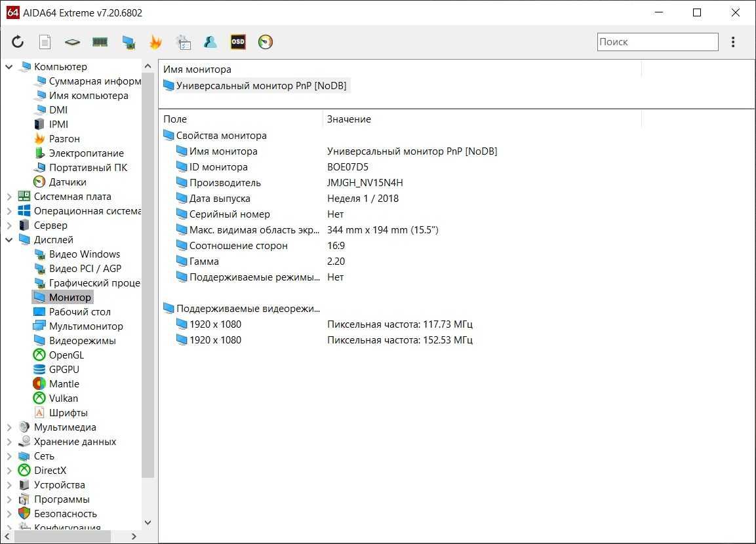This screenshot has height=544, width=756.
Task: Focus the Поиск search field
Action: [658, 42]
